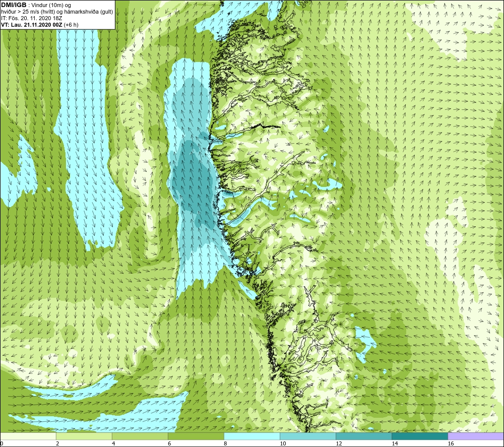This screenshot has width=504, height=447.
Task: Click the "DMI/IGB" title text
Action: click(x=14, y=5)
